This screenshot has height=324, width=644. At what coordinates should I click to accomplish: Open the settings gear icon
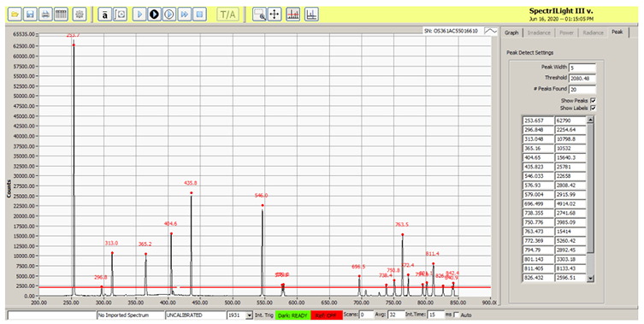click(x=80, y=15)
